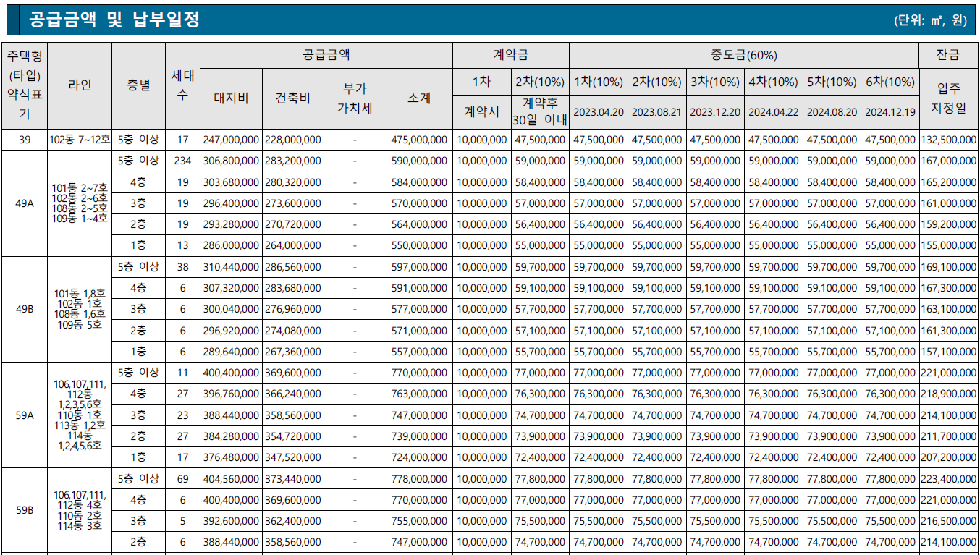The width and height of the screenshot is (980, 555).
Task: Select the date 2023.04.20
Action: click(x=599, y=112)
